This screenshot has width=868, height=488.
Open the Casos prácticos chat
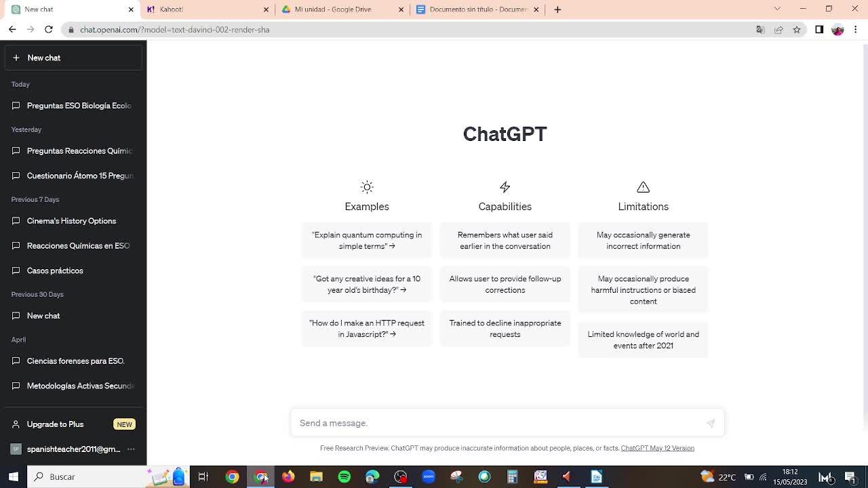click(x=73, y=270)
